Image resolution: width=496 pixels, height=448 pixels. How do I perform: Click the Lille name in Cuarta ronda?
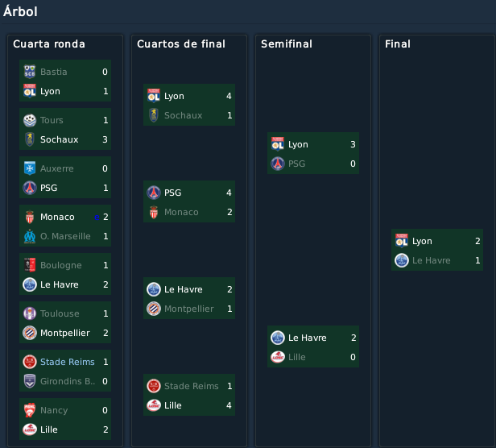point(48,429)
